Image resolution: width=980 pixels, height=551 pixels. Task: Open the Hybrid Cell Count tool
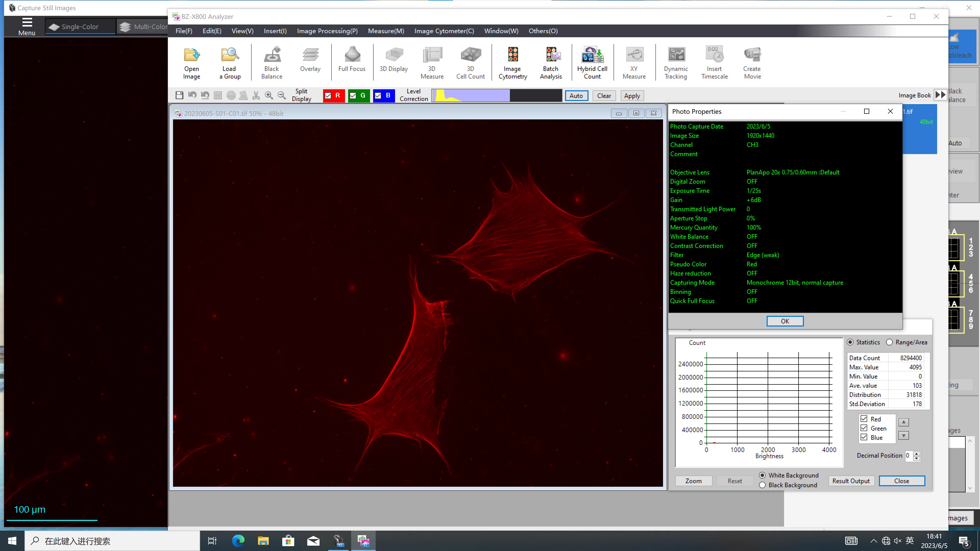[x=592, y=63]
